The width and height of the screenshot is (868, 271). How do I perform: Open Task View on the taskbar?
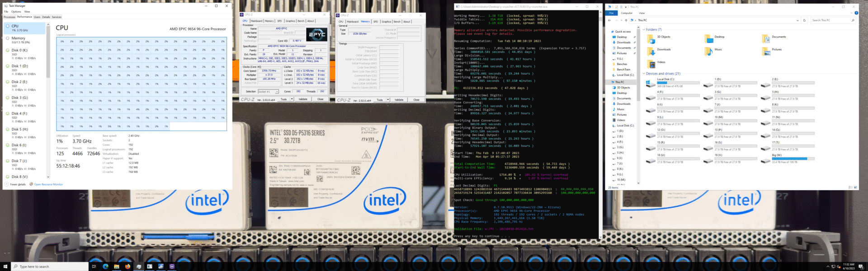94,266
